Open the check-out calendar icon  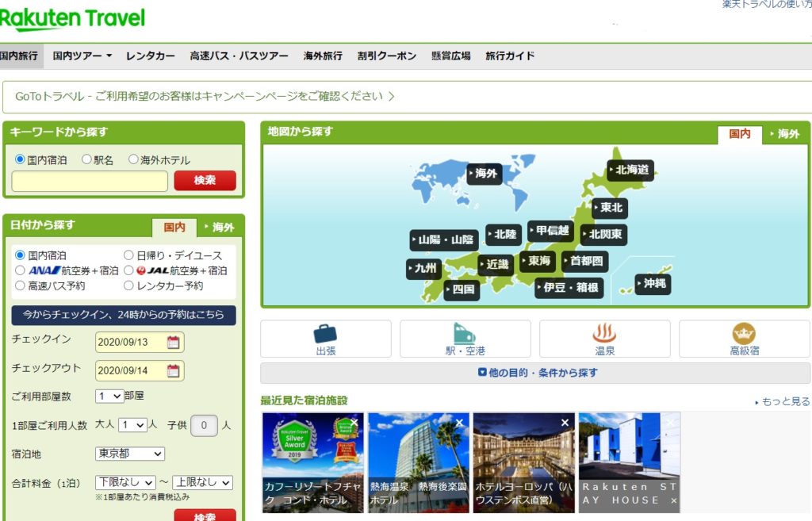[x=174, y=371]
